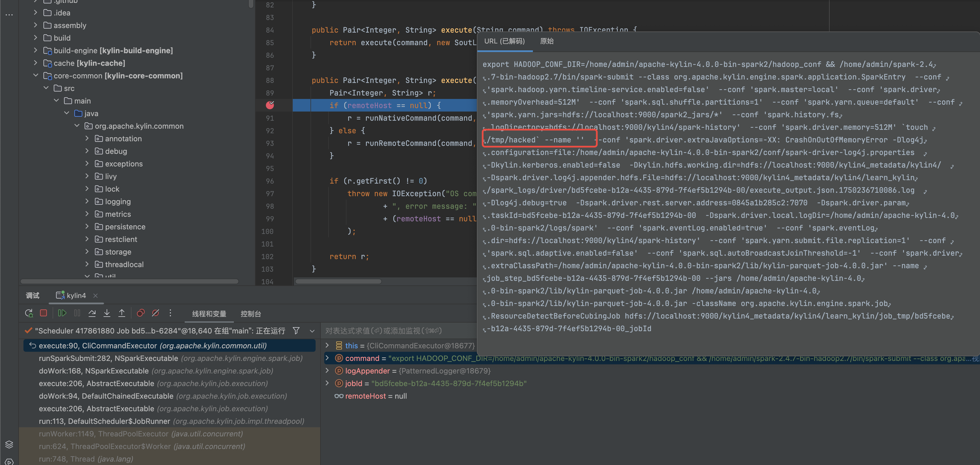Screen dimensions: 980x465
Task: Close the kylin4 debug tab
Action: [x=95, y=296]
